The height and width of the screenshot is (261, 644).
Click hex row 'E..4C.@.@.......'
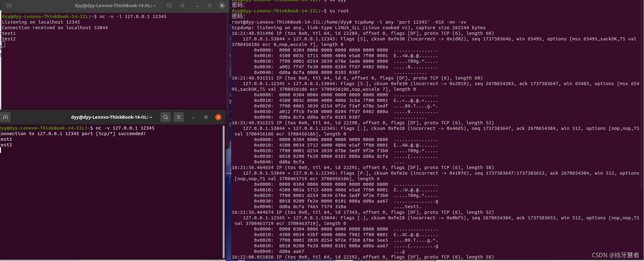click(346, 235)
